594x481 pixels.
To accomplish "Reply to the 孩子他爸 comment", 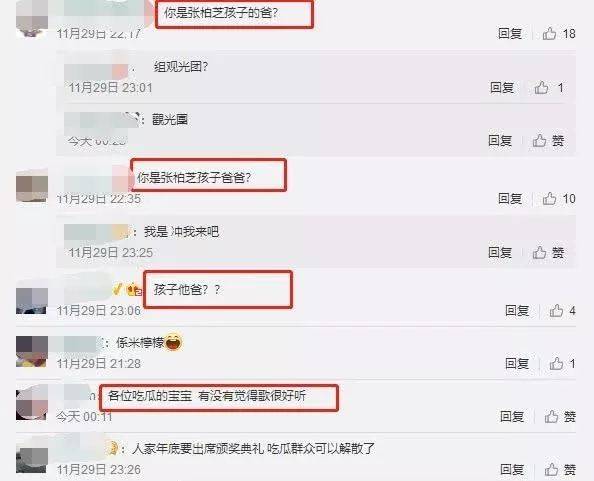I will coord(517,311).
